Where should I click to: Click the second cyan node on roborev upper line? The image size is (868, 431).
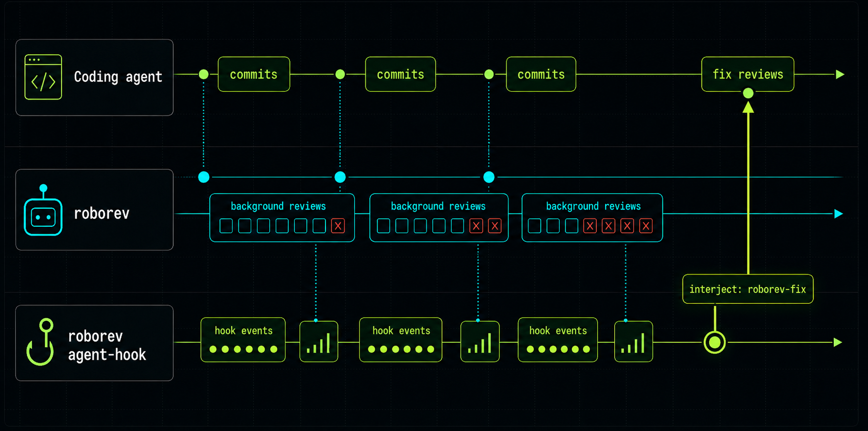[340, 177]
